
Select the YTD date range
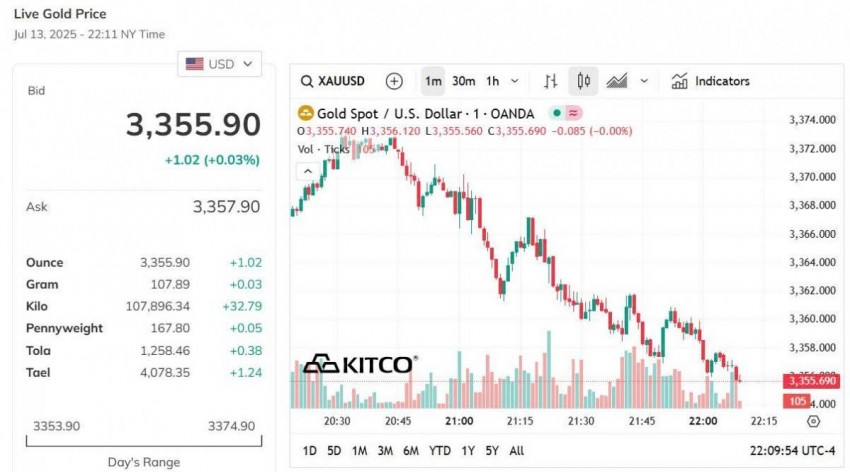(439, 450)
